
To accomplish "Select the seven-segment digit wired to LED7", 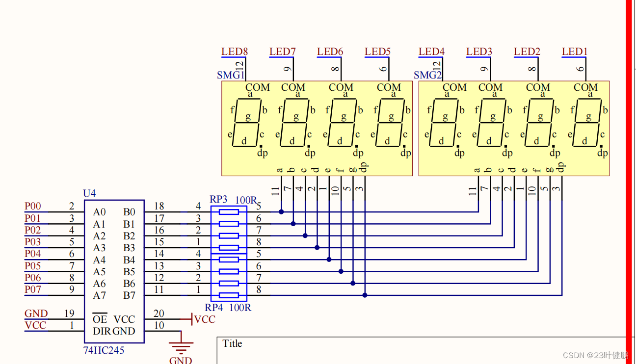I will [x=295, y=122].
